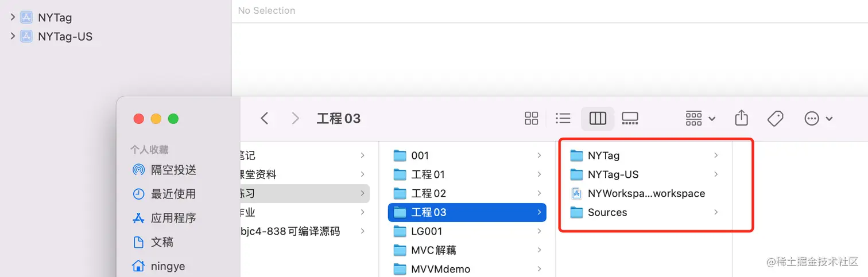Select the Sources folder

644,212
